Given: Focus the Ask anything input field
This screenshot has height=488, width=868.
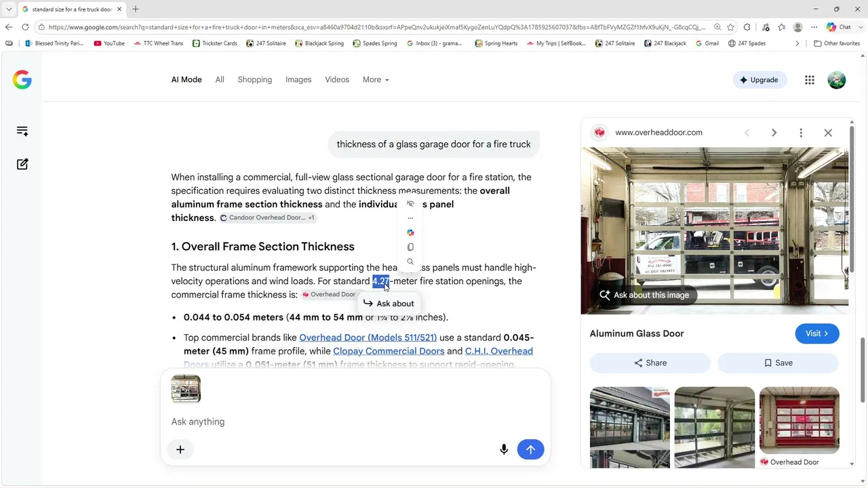Looking at the screenshot, I should pyautogui.click(x=355, y=422).
